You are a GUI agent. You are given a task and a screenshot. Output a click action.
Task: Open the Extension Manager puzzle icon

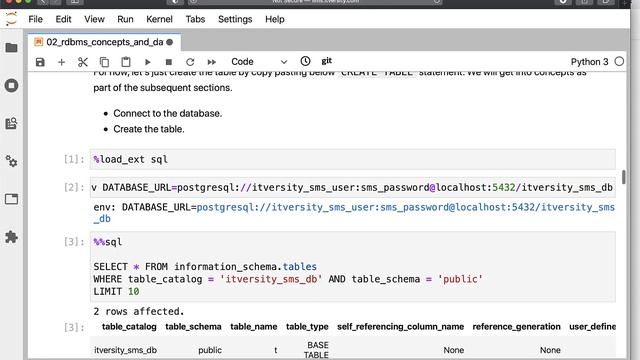[x=11, y=237]
